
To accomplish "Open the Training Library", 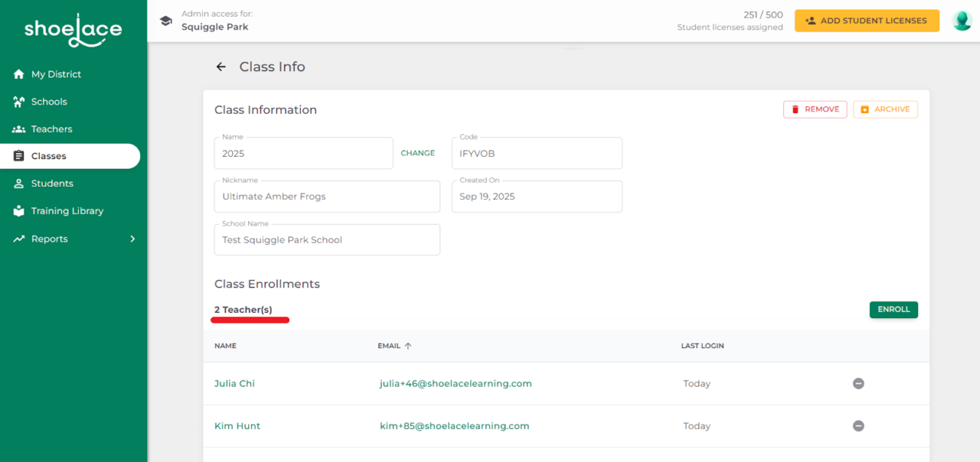I will point(67,211).
